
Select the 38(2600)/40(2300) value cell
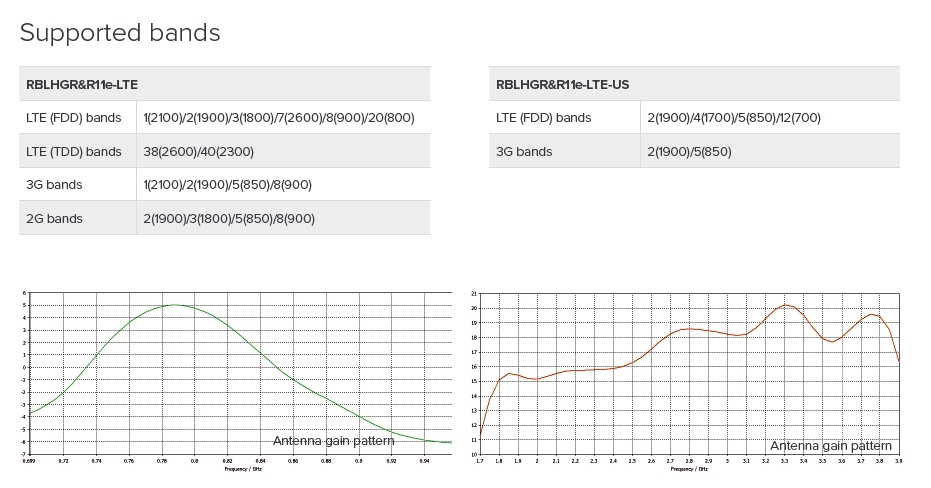[198, 152]
